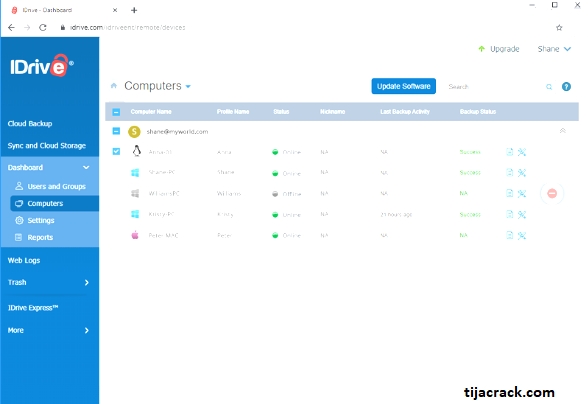Screen dimensions: 588x404
Task: Toggle the select-all checkbox in table header
Action: (116, 112)
